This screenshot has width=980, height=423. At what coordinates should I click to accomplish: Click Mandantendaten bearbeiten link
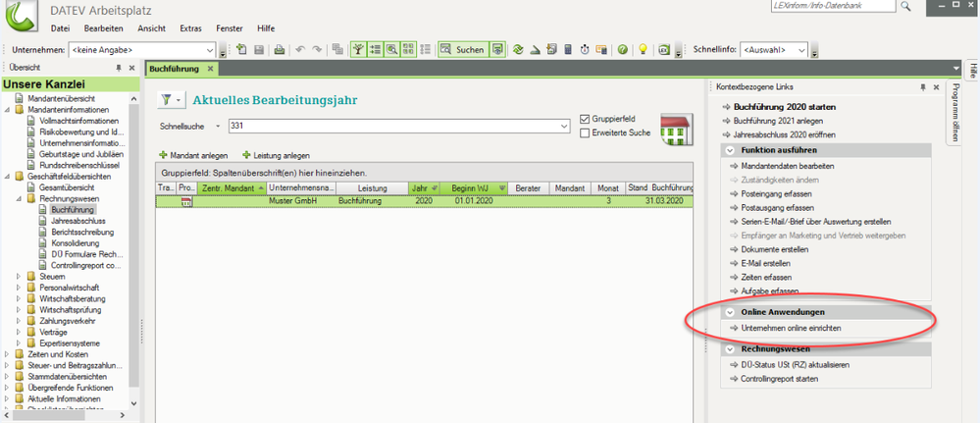(x=788, y=167)
